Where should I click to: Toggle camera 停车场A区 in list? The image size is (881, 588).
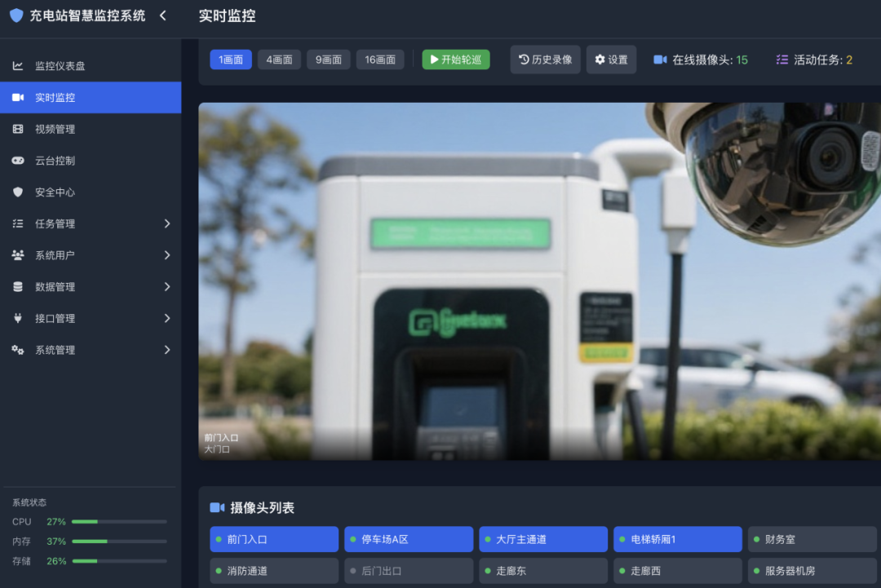pyautogui.click(x=409, y=539)
